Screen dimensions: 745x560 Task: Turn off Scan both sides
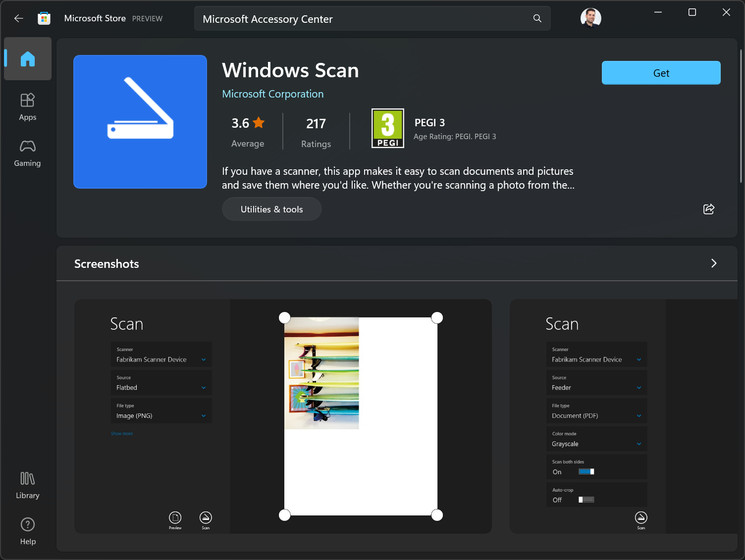coord(586,471)
